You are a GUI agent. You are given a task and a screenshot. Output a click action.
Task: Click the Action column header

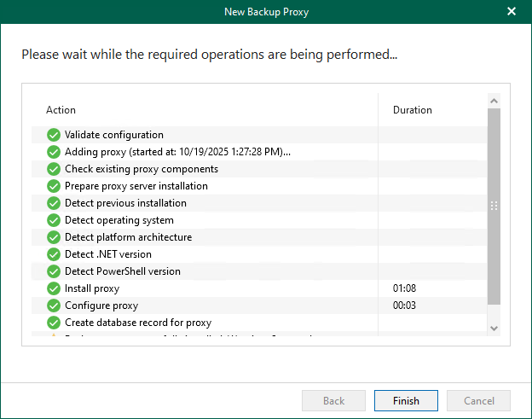(61, 110)
